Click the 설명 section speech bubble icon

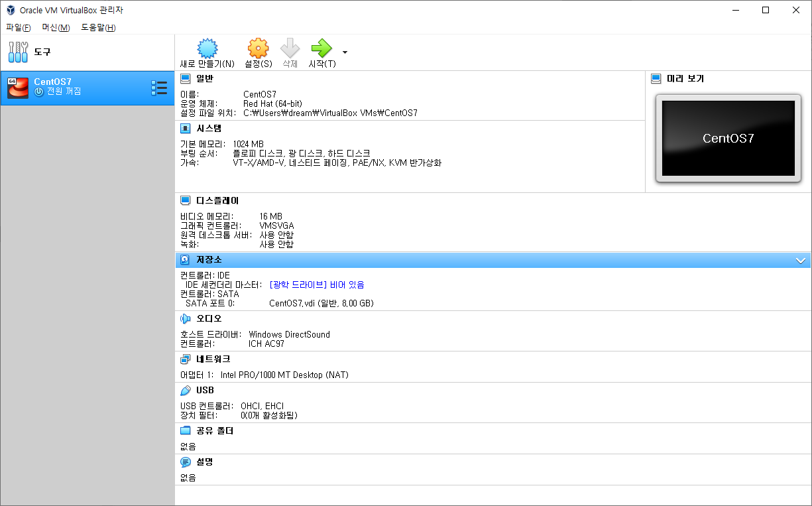[x=186, y=462]
